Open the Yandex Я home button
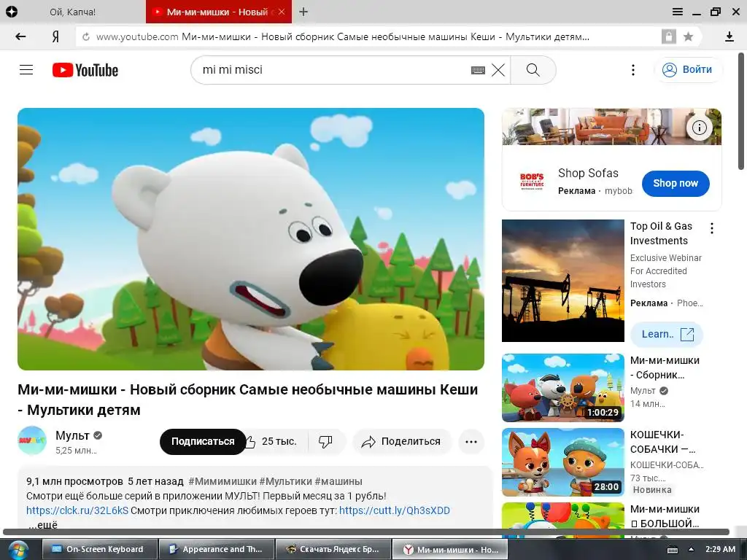Screen dimensions: 747x560 click(55, 36)
